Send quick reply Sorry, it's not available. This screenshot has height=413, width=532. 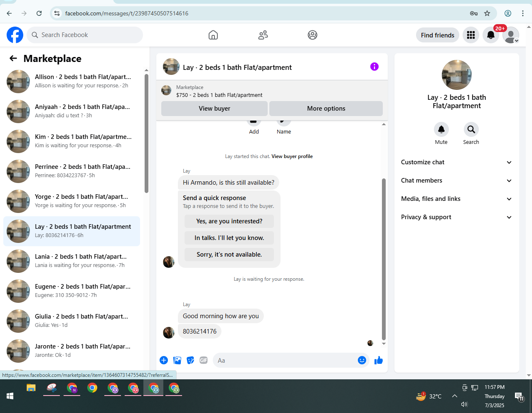pos(229,255)
